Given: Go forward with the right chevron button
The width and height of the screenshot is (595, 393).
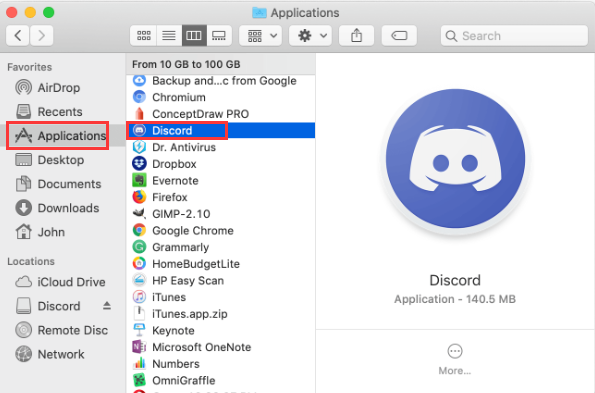Looking at the screenshot, I should [x=41, y=36].
